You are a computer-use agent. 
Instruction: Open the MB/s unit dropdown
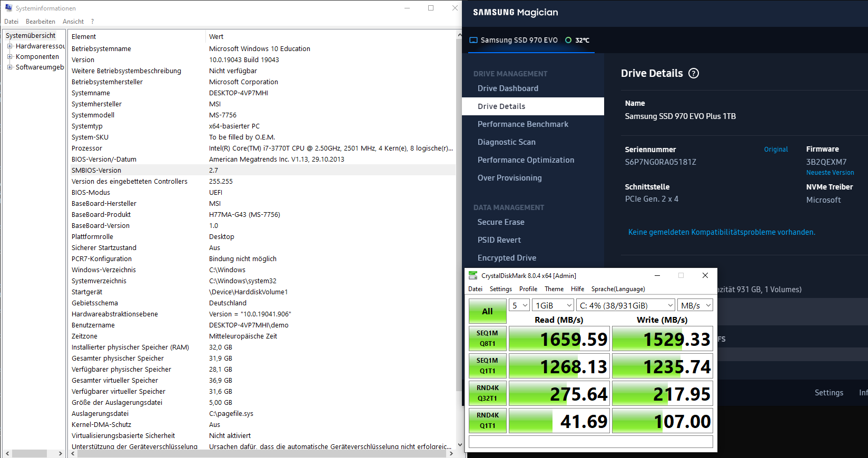tap(695, 305)
